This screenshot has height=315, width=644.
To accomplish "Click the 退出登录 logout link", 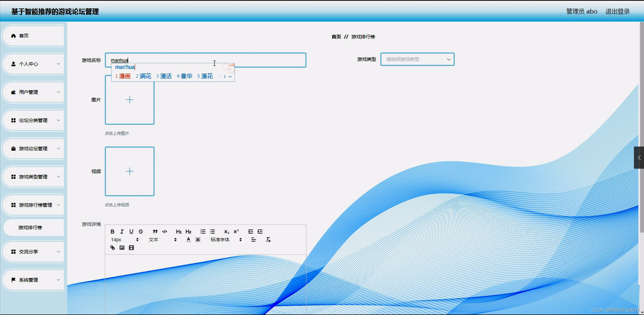I will click(x=617, y=12).
